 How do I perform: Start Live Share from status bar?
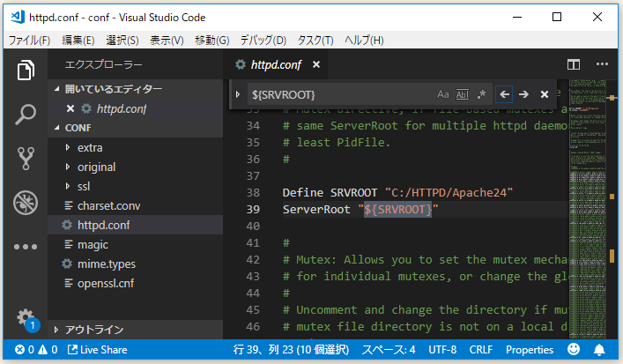pos(97,350)
